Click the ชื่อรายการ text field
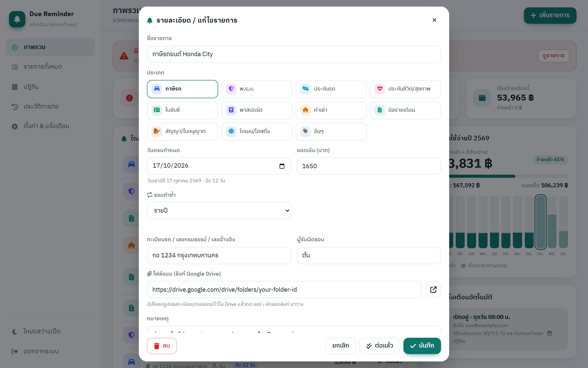The height and width of the screenshot is (368, 588). pos(294,54)
